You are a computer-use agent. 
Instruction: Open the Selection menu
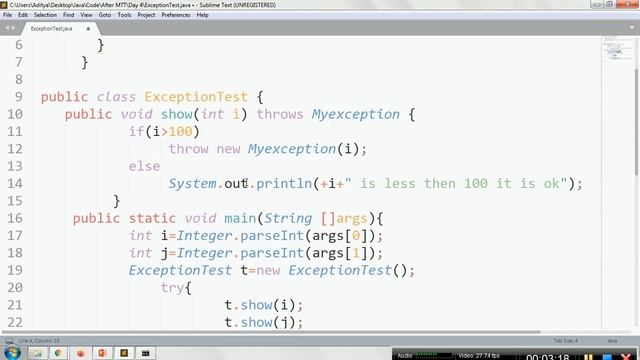click(45, 15)
